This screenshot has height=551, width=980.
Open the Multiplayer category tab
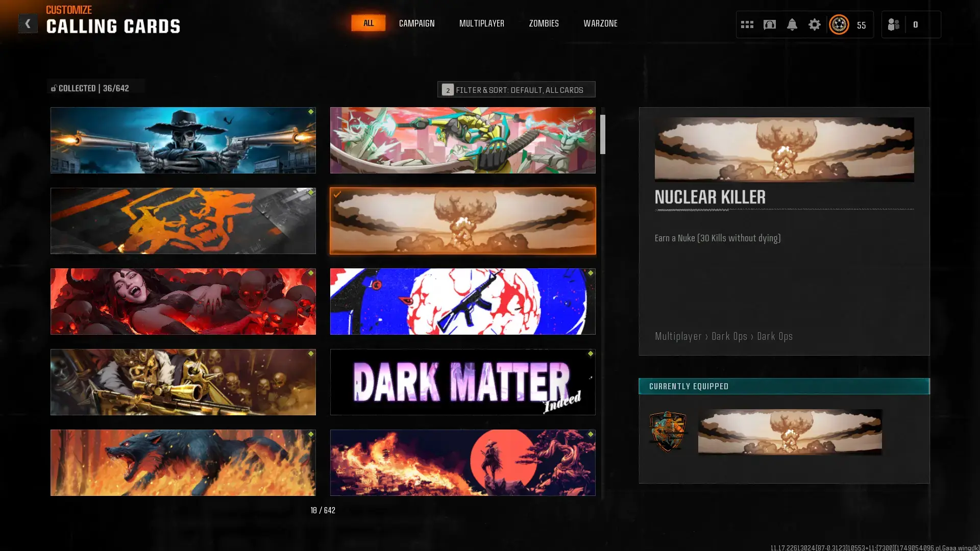click(481, 23)
